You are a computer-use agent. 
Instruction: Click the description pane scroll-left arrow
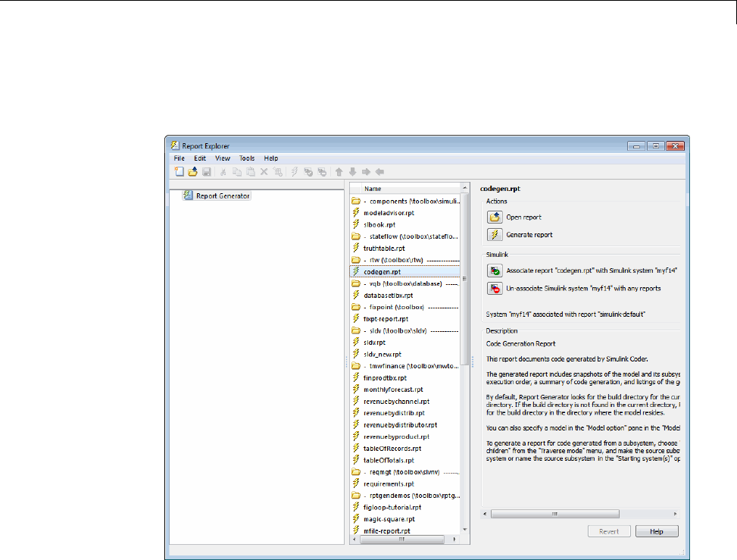(485, 514)
